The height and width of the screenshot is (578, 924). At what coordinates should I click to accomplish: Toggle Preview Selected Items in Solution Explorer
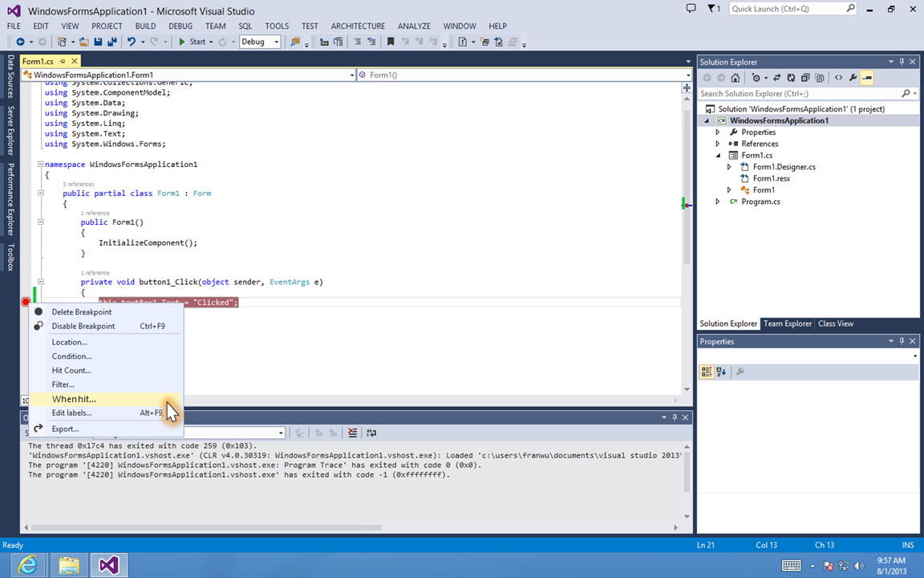pos(867,78)
